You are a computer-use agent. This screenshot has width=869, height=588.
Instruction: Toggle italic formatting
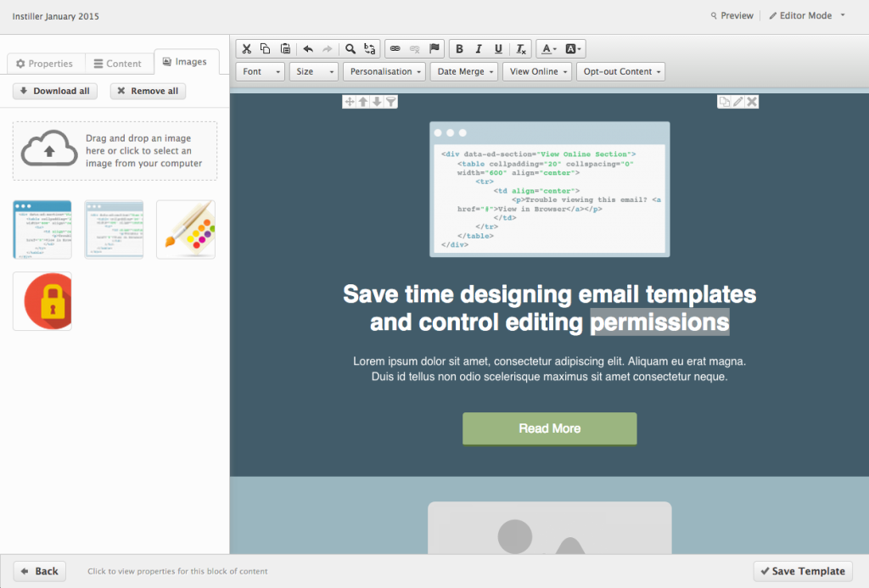tap(479, 48)
